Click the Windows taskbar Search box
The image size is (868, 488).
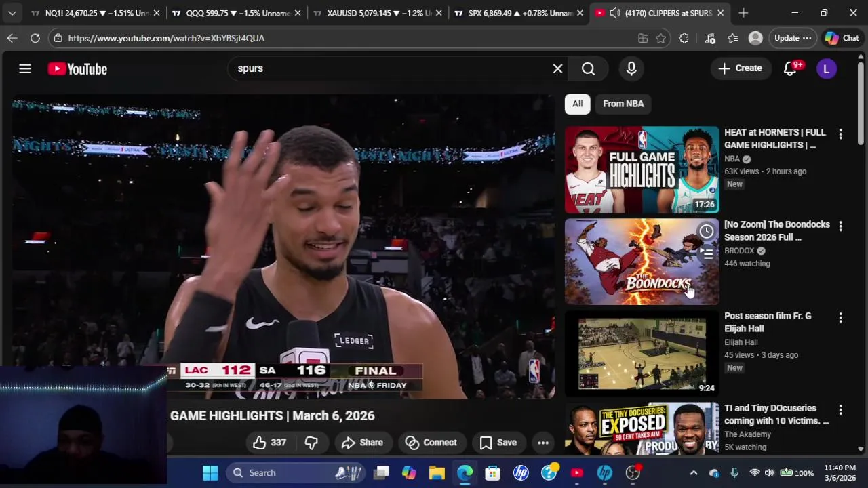pos(296,472)
